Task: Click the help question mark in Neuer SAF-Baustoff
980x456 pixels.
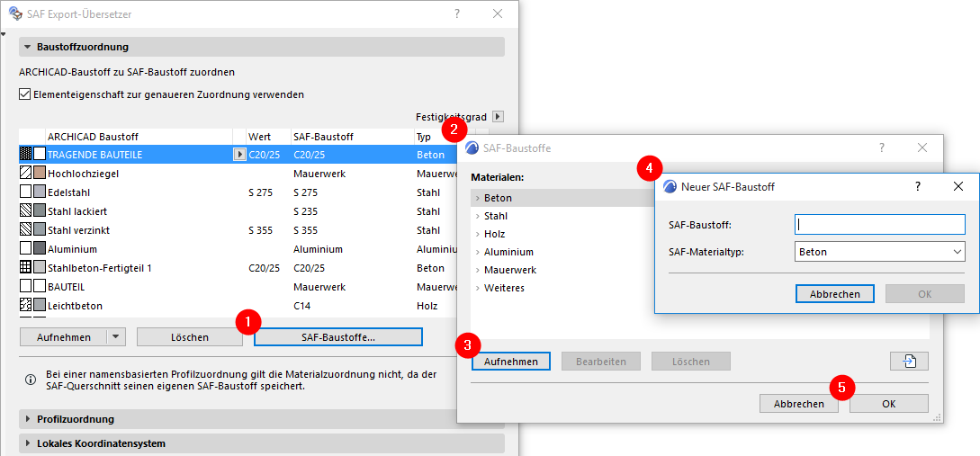Action: tap(918, 185)
